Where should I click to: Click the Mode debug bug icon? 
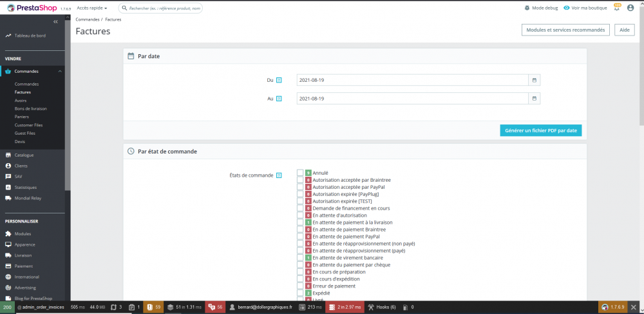click(527, 8)
